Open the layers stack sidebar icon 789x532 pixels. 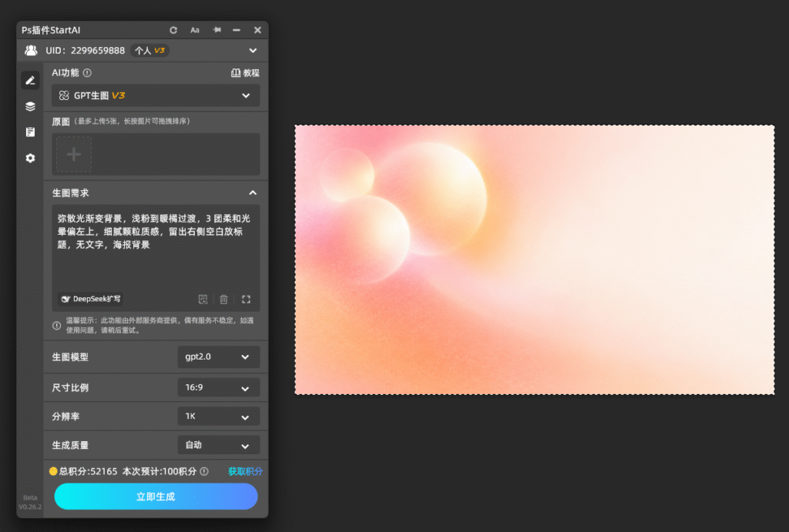tap(30, 106)
